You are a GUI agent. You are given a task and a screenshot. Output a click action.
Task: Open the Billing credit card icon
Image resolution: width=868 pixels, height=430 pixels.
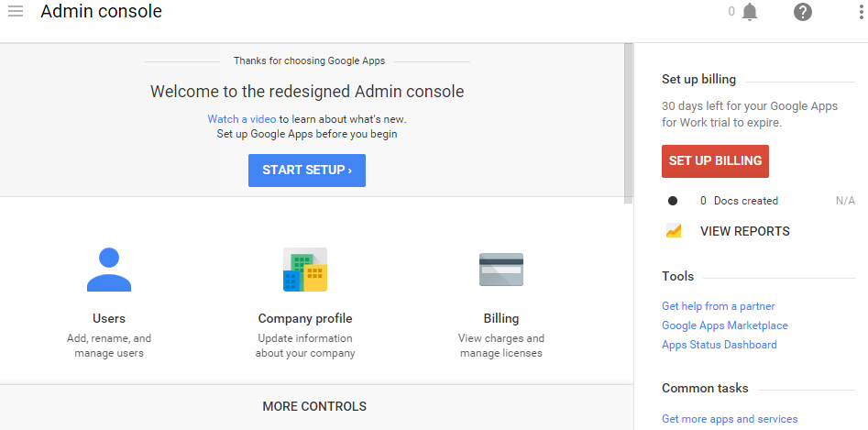tap(501, 270)
